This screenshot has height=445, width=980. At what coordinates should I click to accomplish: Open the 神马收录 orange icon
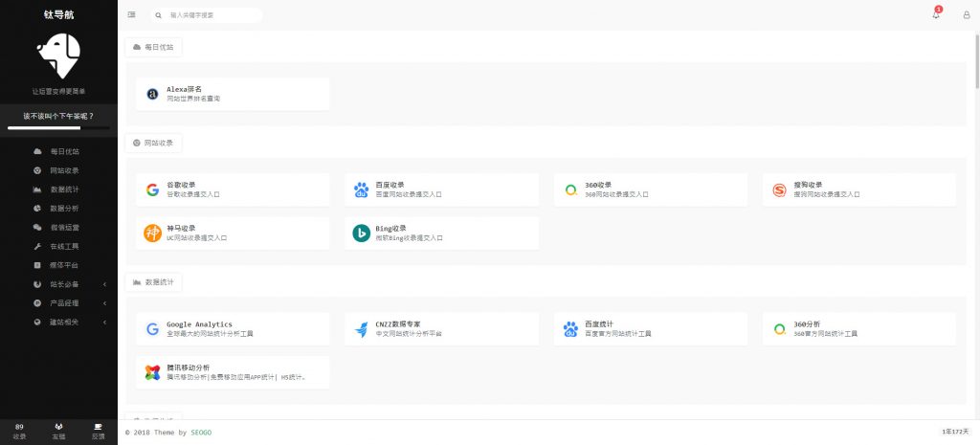(x=152, y=233)
